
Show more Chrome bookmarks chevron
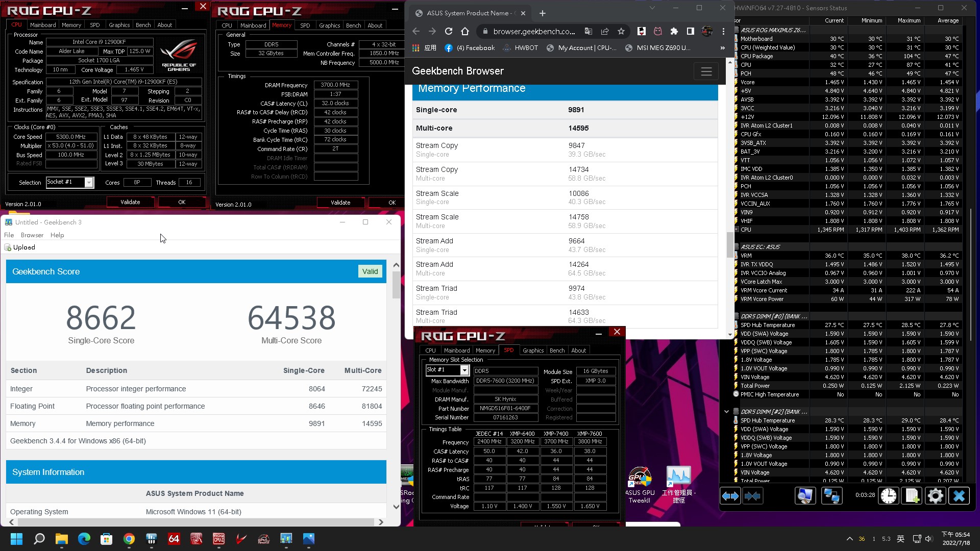(x=722, y=48)
